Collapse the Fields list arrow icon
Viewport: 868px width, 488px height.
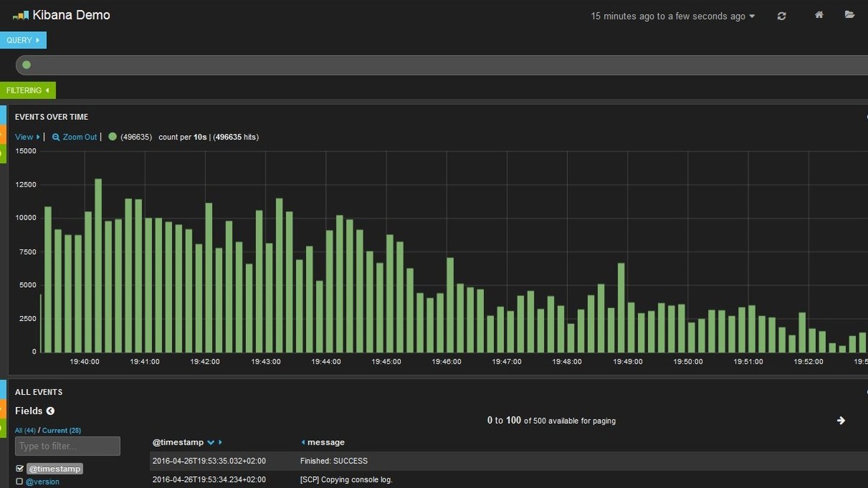pos(51,411)
